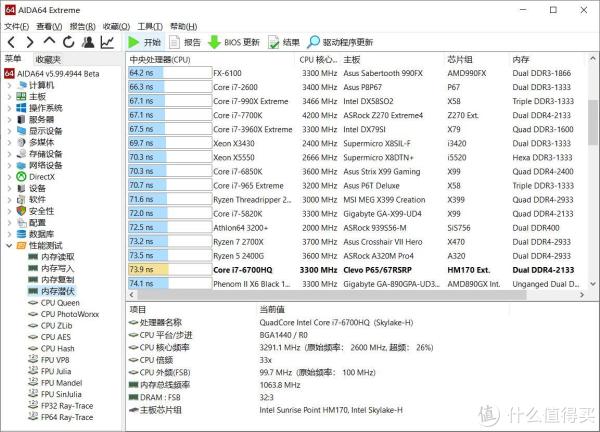Expand 主板 tree node
This screenshot has width=600, height=432.
(x=10, y=97)
